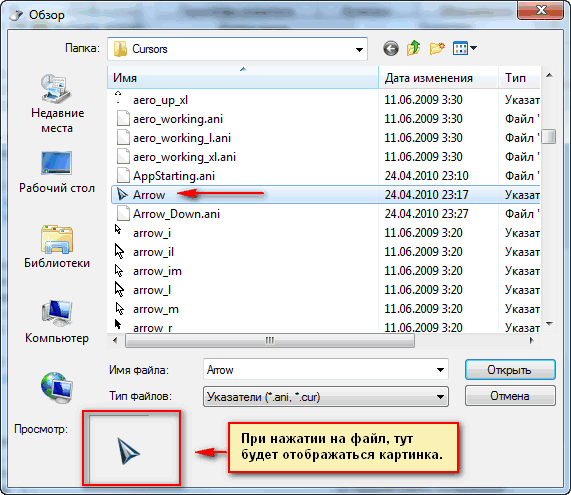Sort by Тип column header
571x495 pixels.
tap(519, 78)
